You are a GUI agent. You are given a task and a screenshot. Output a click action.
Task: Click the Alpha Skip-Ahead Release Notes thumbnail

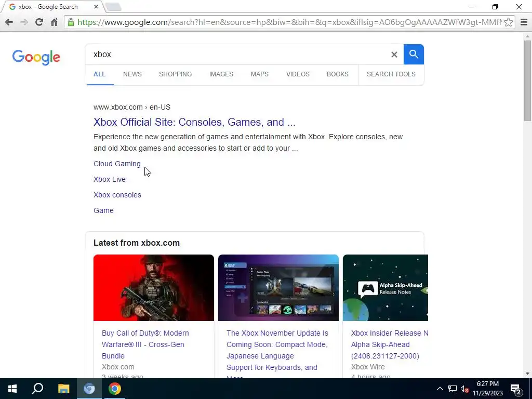click(x=385, y=288)
